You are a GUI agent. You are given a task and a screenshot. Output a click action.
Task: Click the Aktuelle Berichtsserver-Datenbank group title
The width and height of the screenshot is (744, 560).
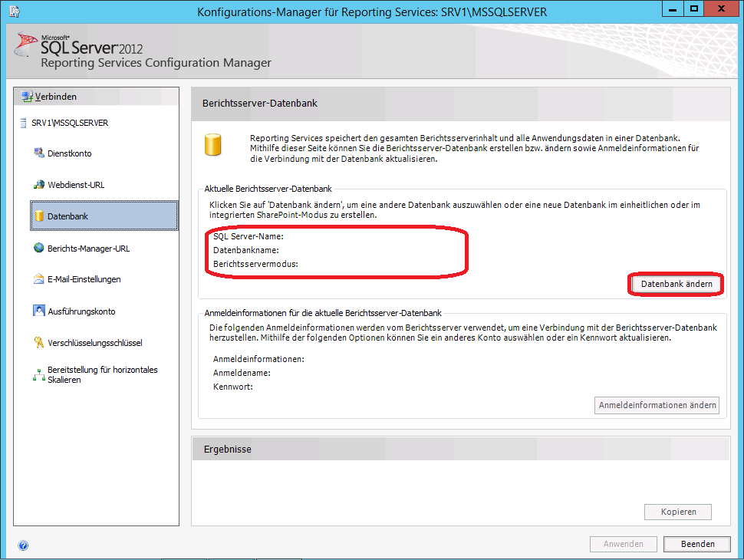click(268, 189)
